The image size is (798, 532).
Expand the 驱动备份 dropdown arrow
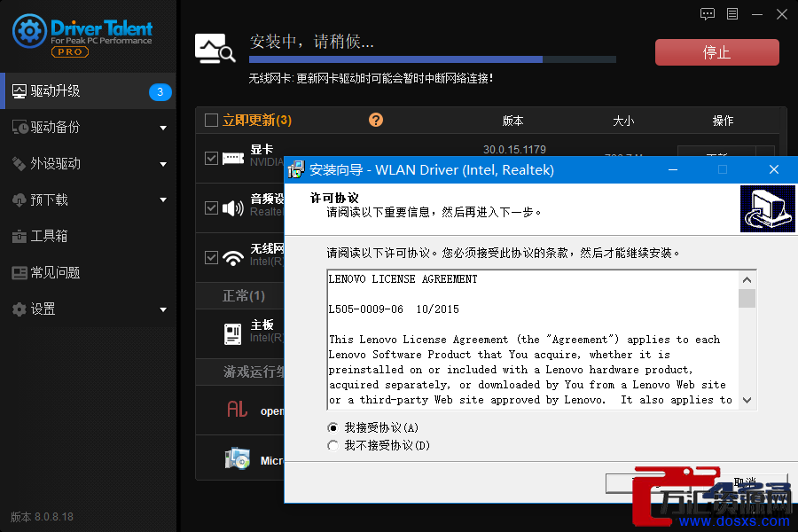(163, 128)
